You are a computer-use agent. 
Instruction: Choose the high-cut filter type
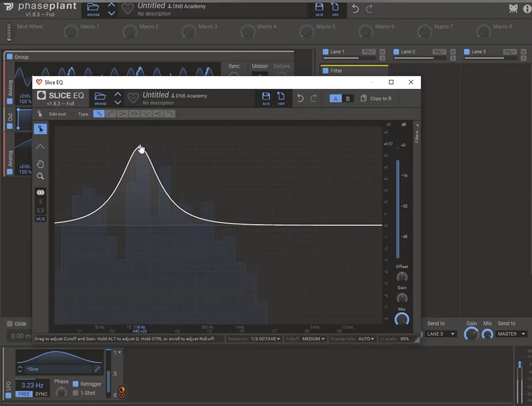pos(170,114)
